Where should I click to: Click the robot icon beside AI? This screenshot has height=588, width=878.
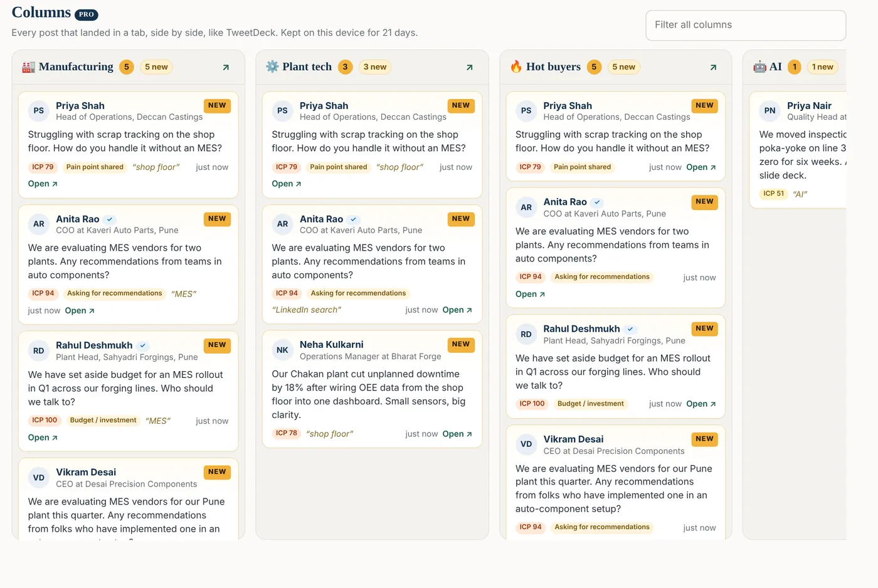click(759, 66)
